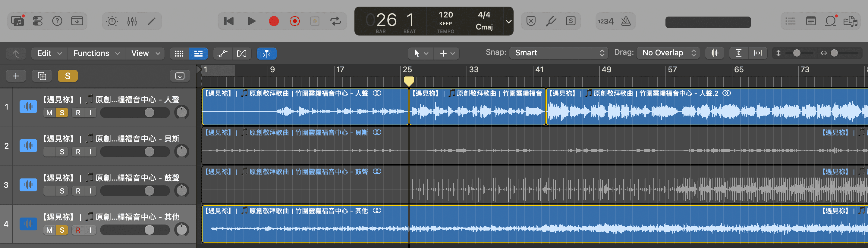Switch to list/linear view

[x=199, y=54]
